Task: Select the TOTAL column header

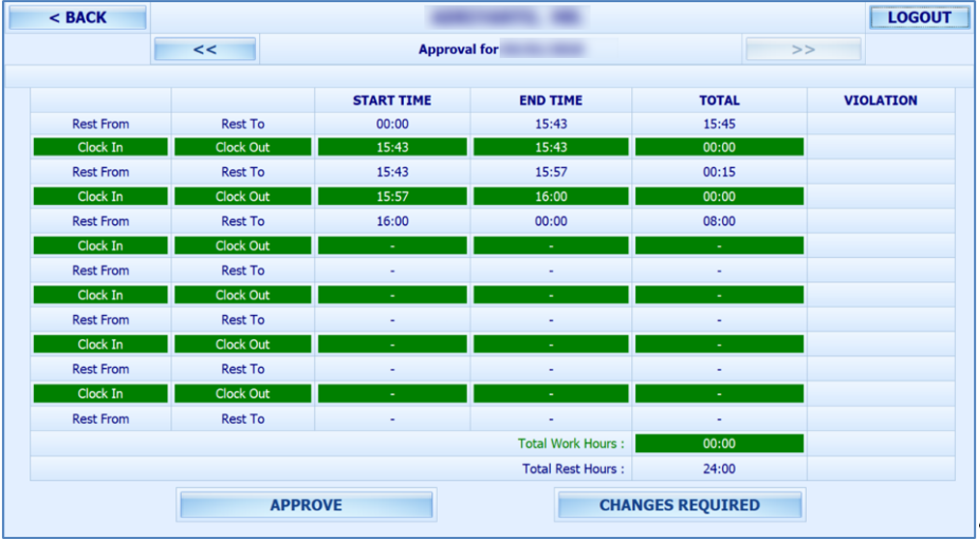Action: (x=719, y=99)
